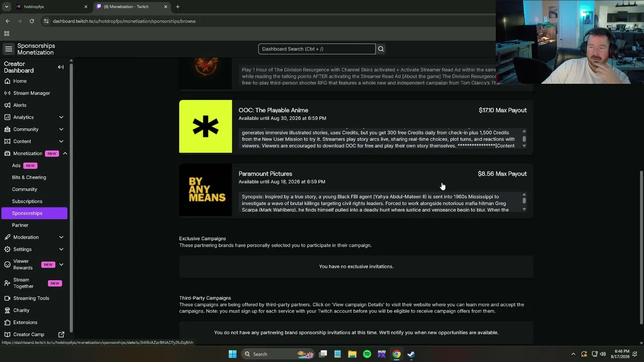Screen dimensions: 644x362
Task: Click the Community people icon
Action: (7, 129)
